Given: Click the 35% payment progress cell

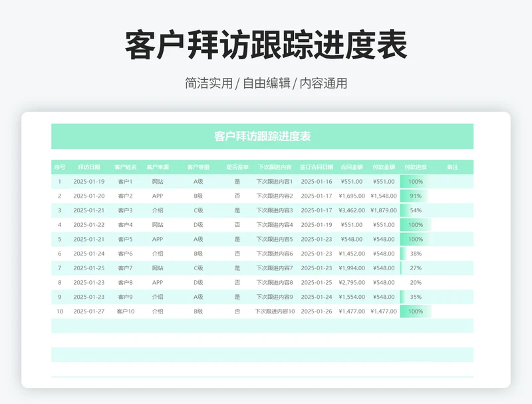Looking at the screenshot, I should tap(416, 297).
